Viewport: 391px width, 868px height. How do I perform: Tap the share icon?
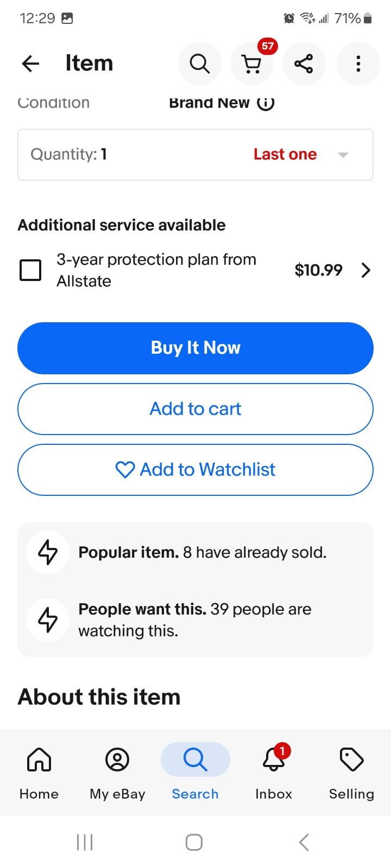pyautogui.click(x=304, y=63)
